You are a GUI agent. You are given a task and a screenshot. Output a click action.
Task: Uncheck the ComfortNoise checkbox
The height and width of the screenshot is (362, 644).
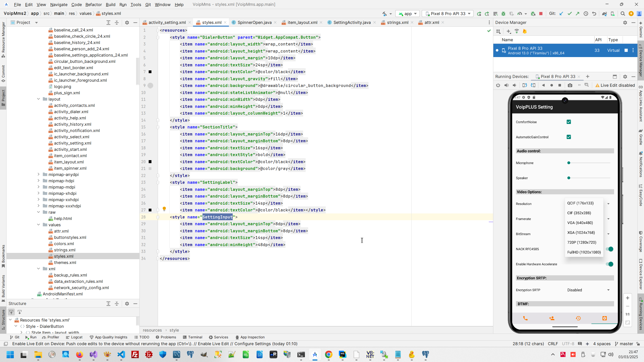tap(569, 122)
